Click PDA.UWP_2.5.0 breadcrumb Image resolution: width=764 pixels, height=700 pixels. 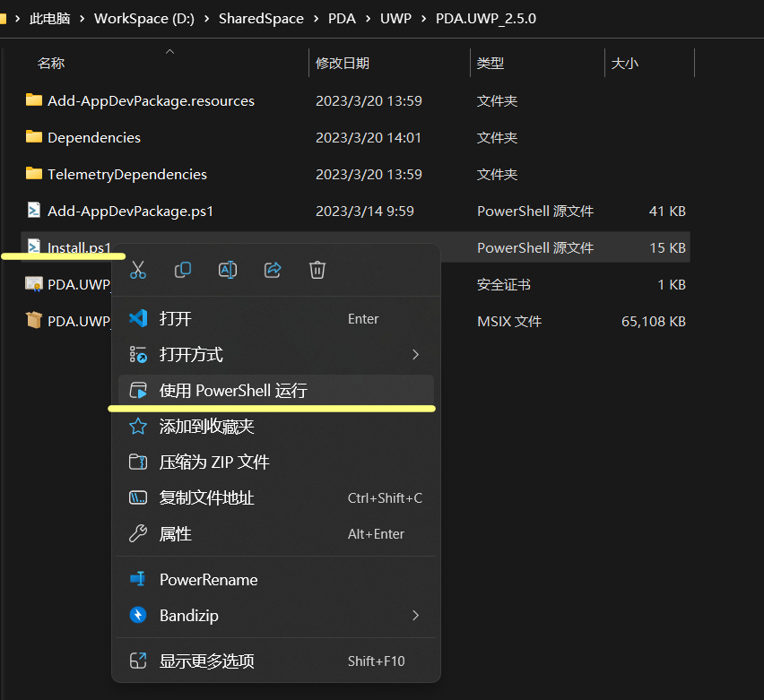[486, 19]
